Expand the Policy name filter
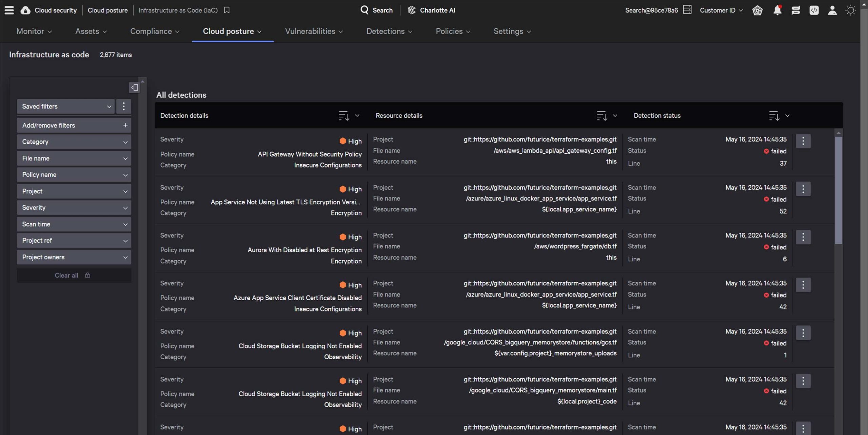868x435 pixels. (x=74, y=175)
